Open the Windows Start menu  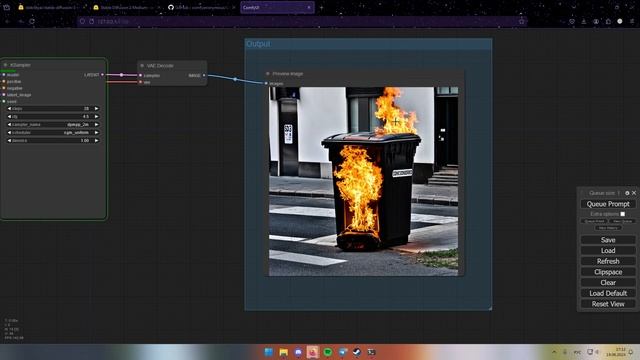click(269, 352)
